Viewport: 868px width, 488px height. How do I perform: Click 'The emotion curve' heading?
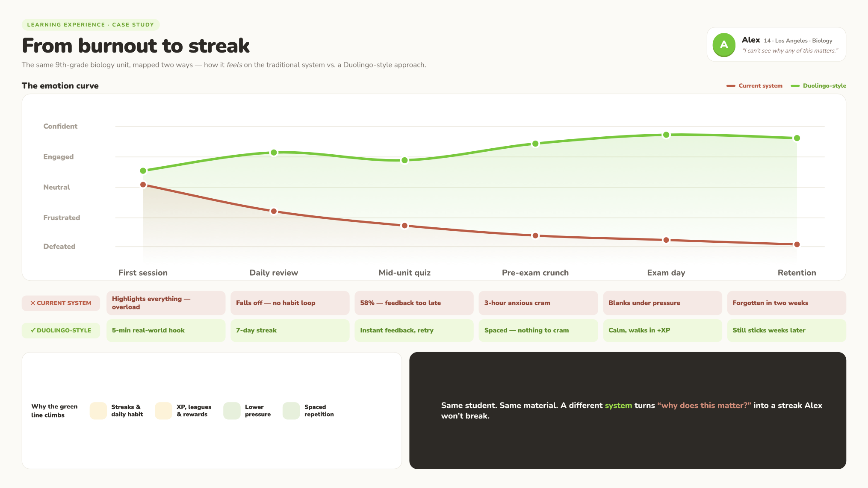click(60, 86)
